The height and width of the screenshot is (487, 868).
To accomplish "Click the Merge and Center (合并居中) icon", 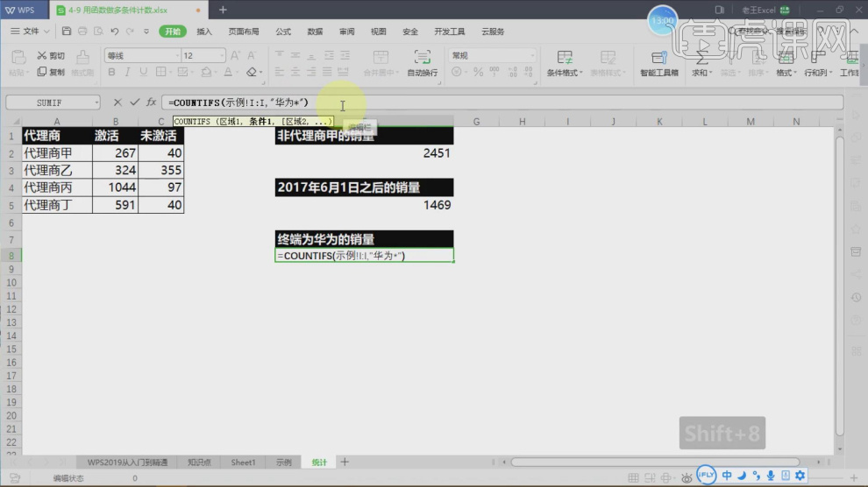I will pos(381,57).
